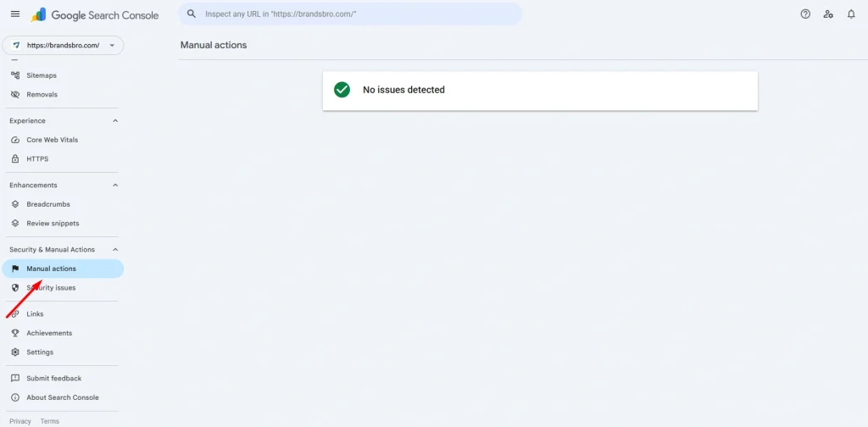Click the Sitemaps icon

click(x=15, y=75)
